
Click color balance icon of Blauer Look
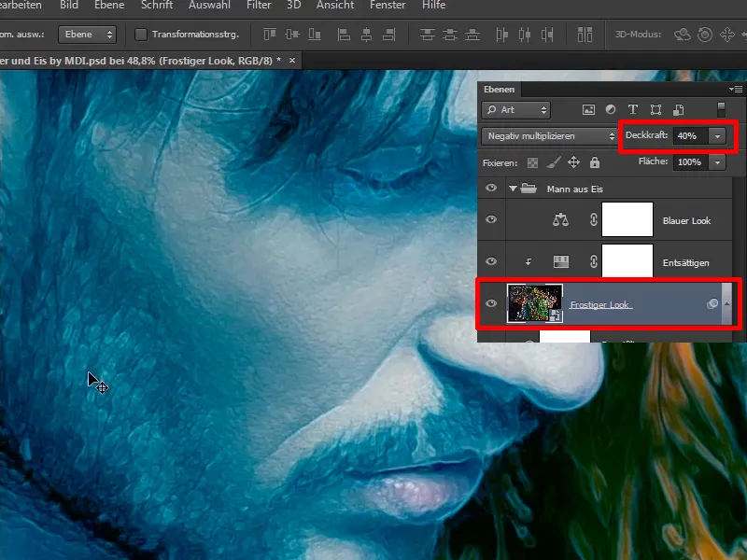tap(560, 219)
